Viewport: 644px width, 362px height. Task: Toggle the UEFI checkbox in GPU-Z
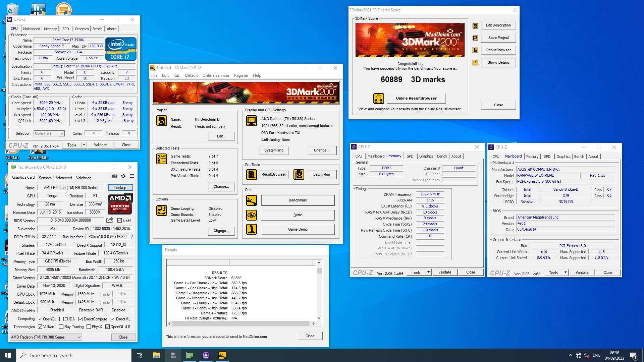tap(120, 221)
